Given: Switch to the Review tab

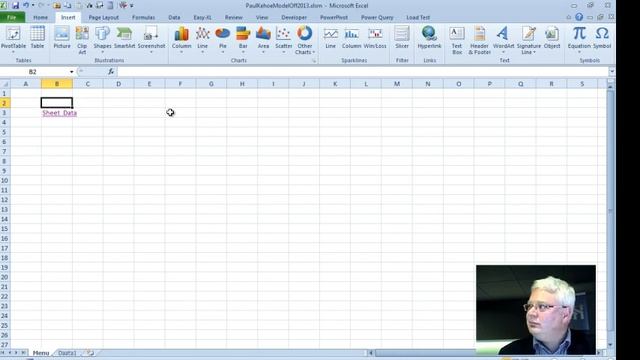Looking at the screenshot, I should pyautogui.click(x=233, y=18).
